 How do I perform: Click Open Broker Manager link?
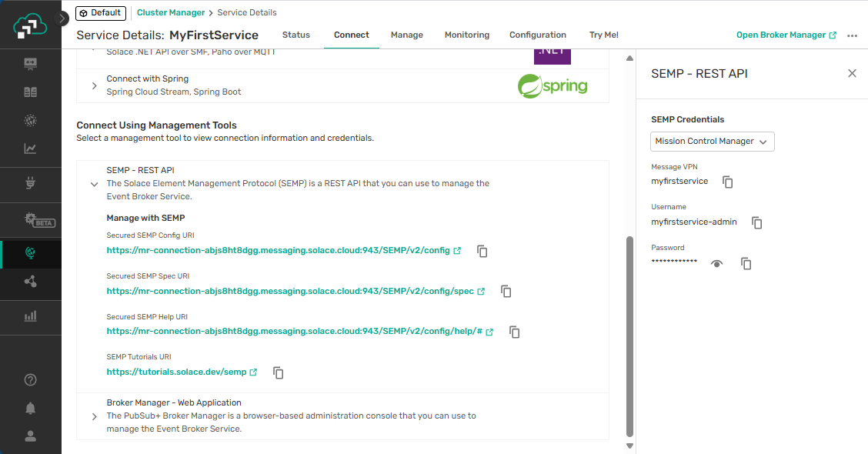point(786,35)
